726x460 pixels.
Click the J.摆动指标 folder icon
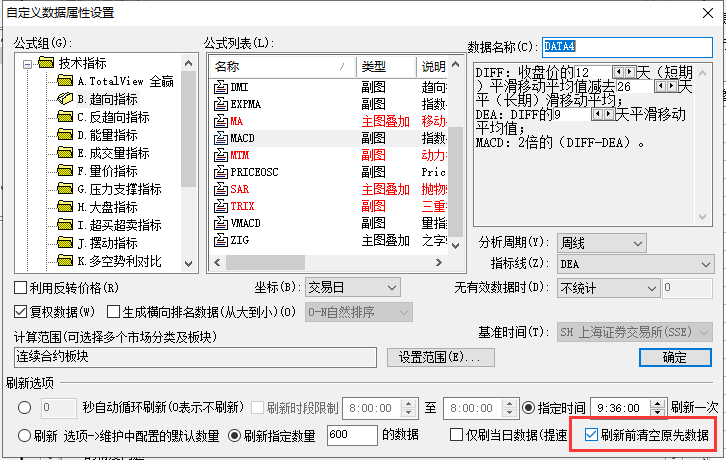(x=65, y=243)
